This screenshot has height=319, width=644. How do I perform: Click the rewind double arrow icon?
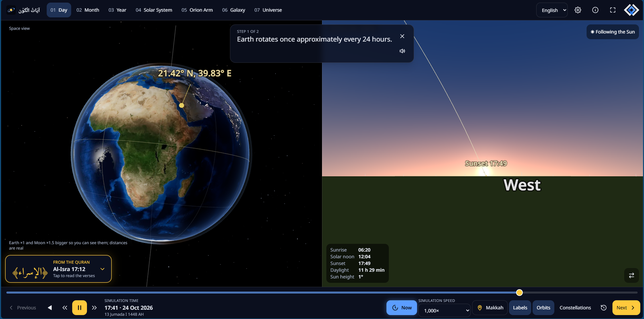[65, 308]
